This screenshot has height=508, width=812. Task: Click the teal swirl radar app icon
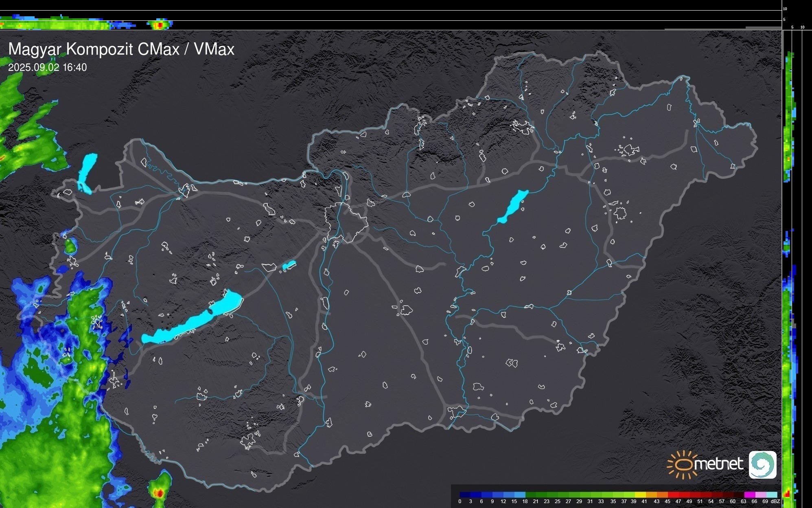762,464
